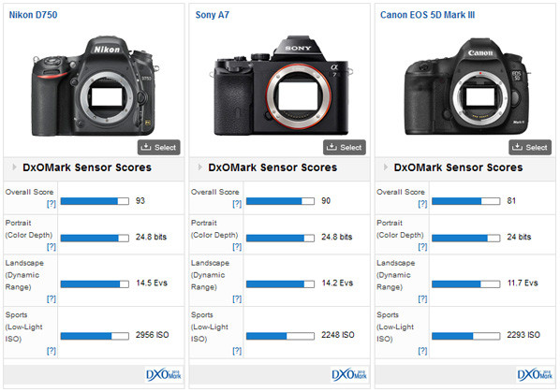Click the Canon 11.7 Evs value
Screen dimensions: 560x392
tap(523, 283)
